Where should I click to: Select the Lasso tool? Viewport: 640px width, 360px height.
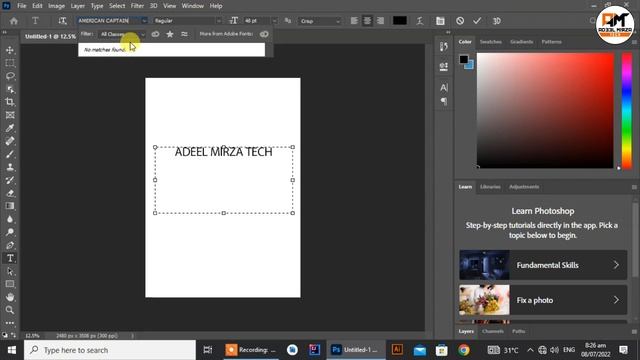[x=10, y=76]
